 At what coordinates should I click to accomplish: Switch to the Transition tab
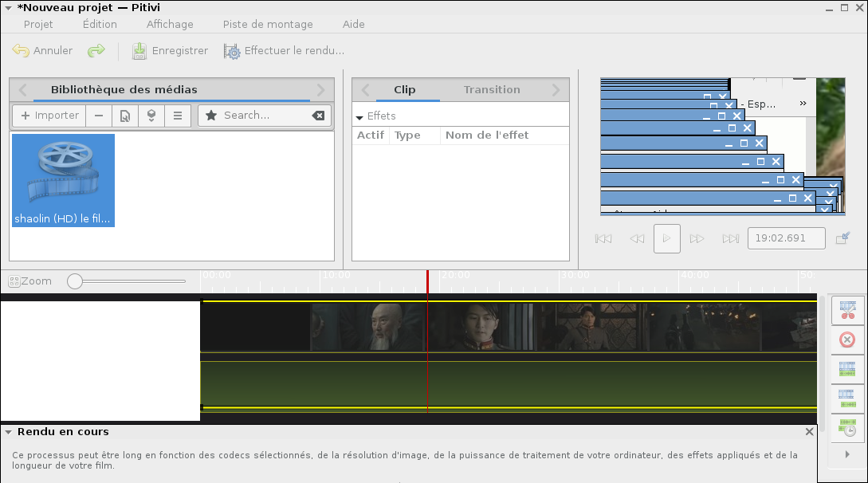pos(492,89)
